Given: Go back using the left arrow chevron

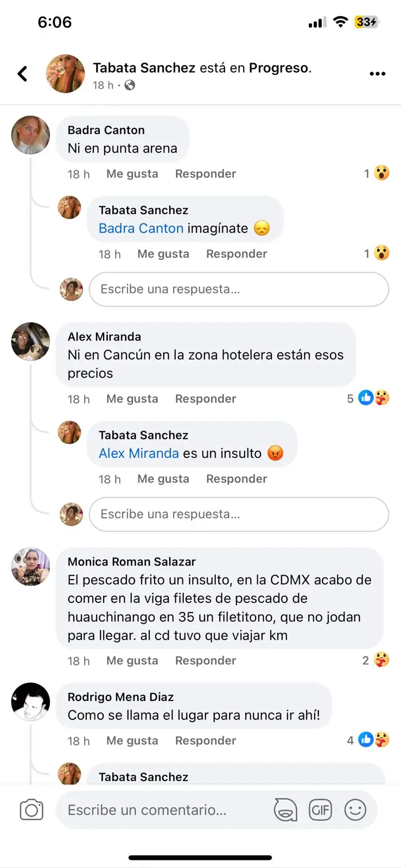Looking at the screenshot, I should point(22,73).
